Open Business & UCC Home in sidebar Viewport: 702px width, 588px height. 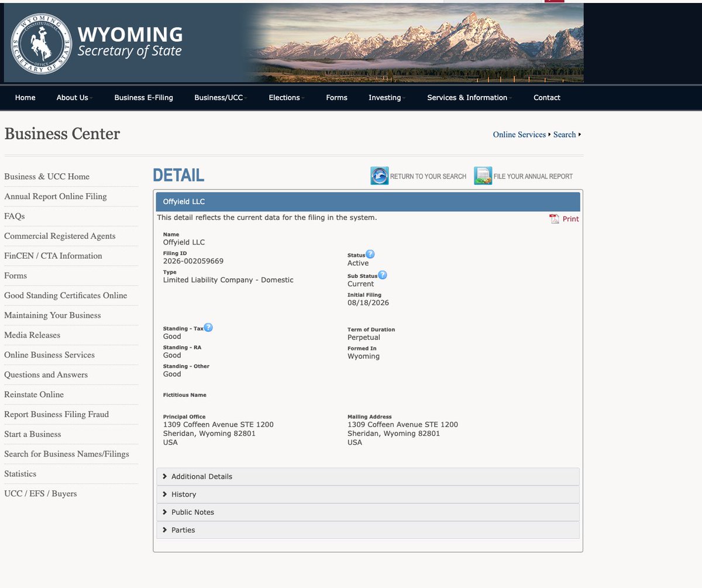pos(47,177)
